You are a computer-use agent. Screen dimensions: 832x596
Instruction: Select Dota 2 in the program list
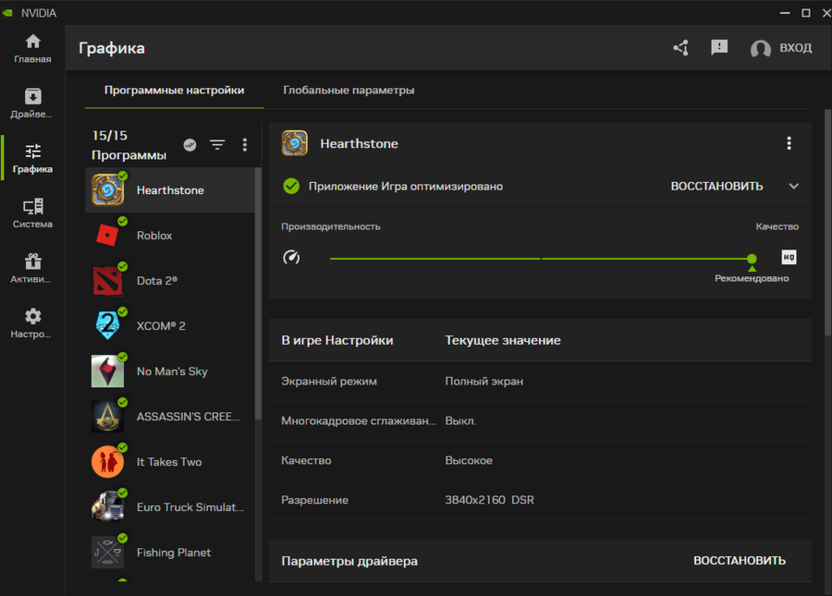pos(156,281)
